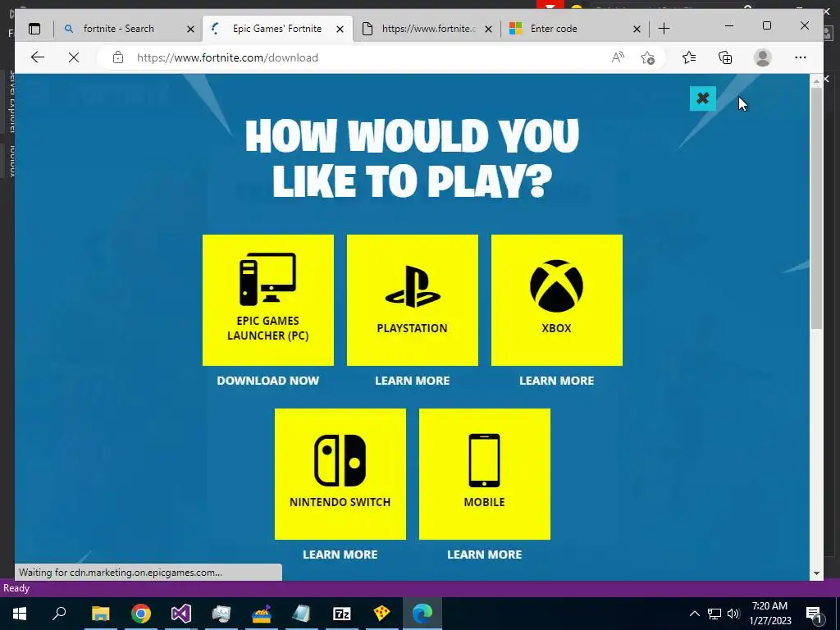Choose the Mobile platform tile
The width and height of the screenshot is (840, 630).
484,474
